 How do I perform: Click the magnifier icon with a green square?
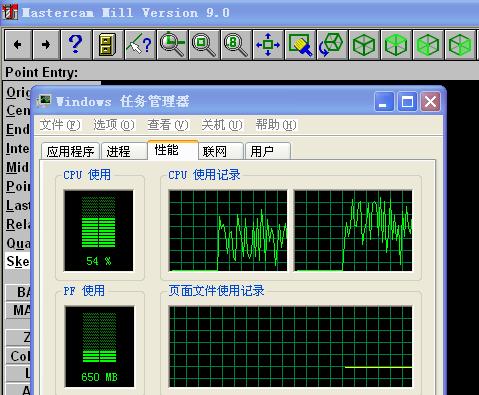(x=204, y=45)
